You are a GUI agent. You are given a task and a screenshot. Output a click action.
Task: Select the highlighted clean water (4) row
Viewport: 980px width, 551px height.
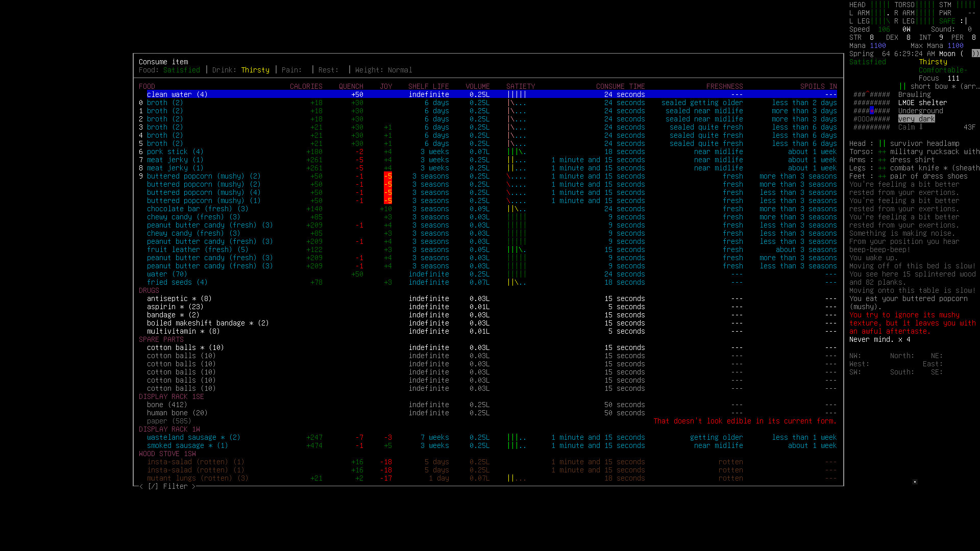coord(177,94)
